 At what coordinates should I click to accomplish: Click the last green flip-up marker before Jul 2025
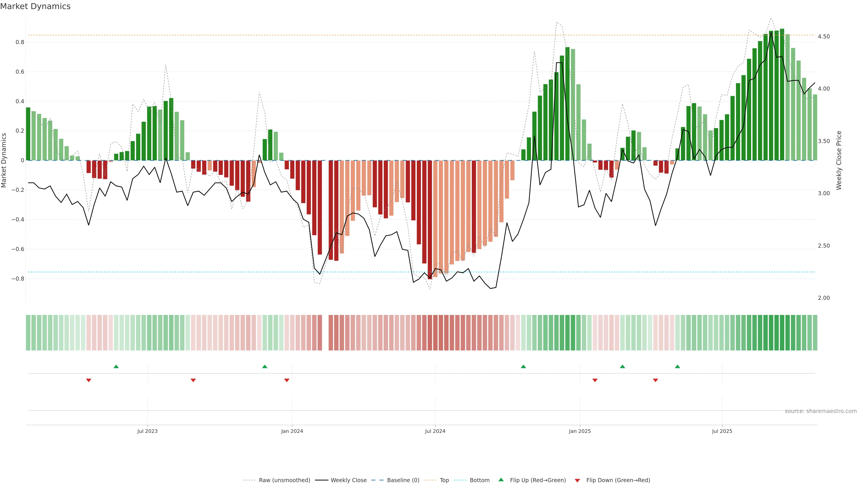(x=677, y=366)
